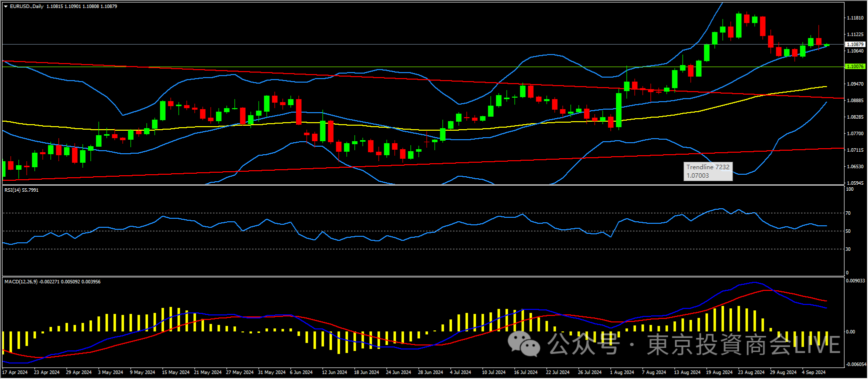
Task: Click price scale value 1.07700
Action: pyautogui.click(x=855, y=134)
